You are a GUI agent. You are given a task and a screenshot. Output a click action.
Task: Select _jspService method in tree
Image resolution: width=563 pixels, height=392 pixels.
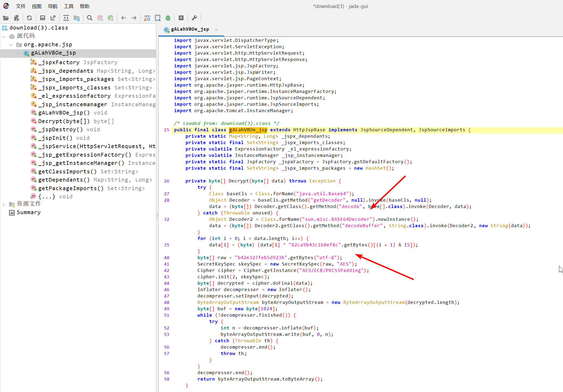(97, 146)
